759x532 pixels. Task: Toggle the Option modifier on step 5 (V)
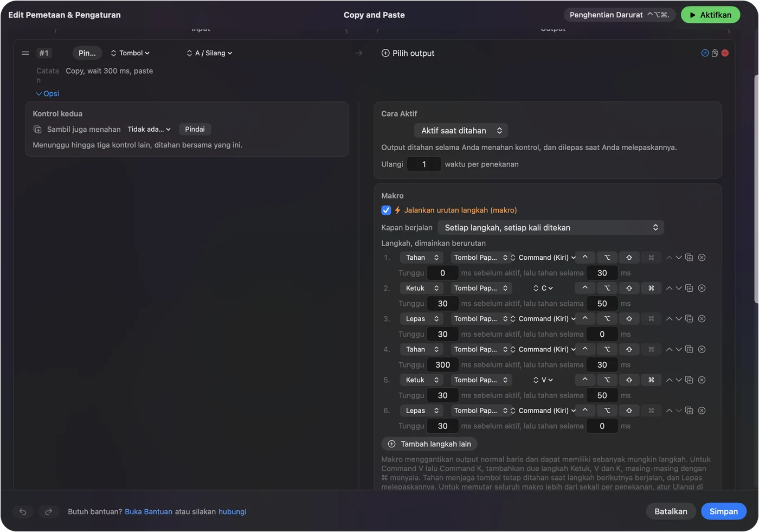click(607, 380)
